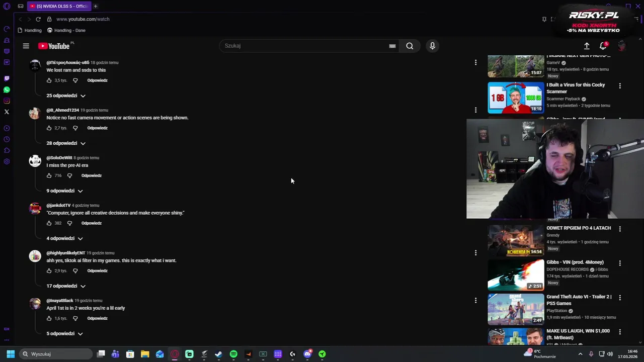Expand '9 odpowiedzi' replies

tap(64, 191)
